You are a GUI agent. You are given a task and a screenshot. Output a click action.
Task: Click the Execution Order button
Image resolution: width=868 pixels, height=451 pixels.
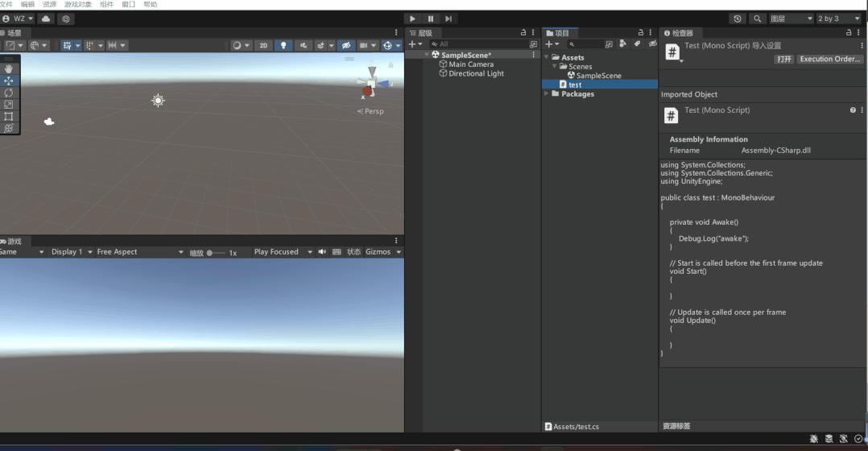[x=830, y=60]
